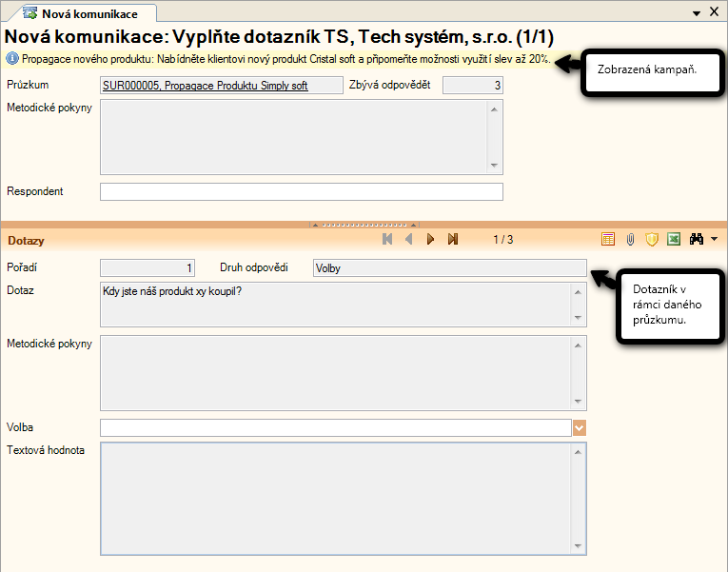Jump to the last question record
The width and height of the screenshot is (728, 572).
(x=453, y=240)
